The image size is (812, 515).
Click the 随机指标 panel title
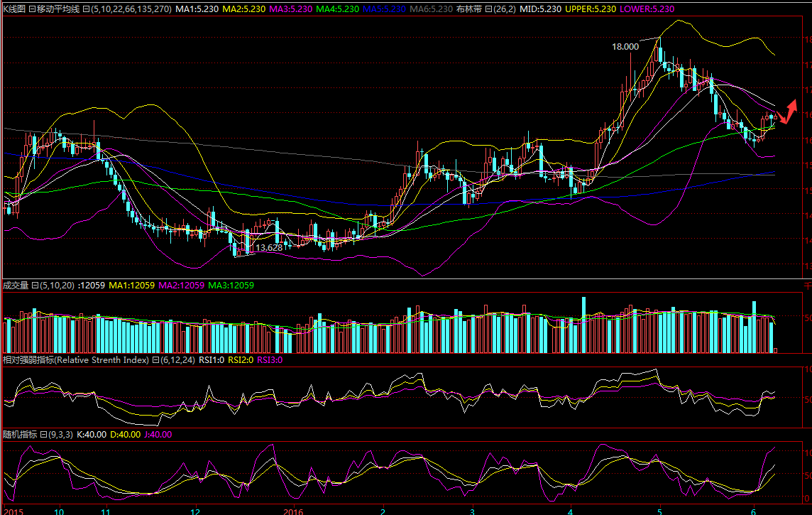[x=20, y=435]
